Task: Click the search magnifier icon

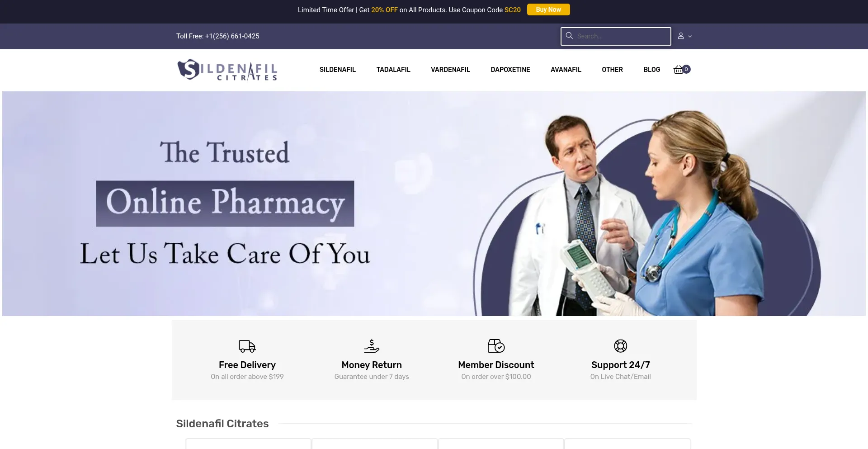Action: point(569,36)
